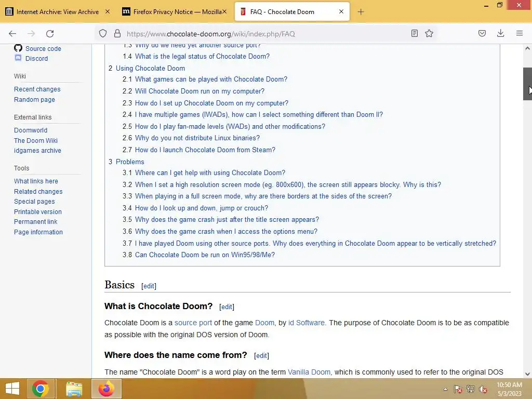Screen dimensions: 532x399
Task: Click Firefox icon on the taskbar
Action: 106,389
